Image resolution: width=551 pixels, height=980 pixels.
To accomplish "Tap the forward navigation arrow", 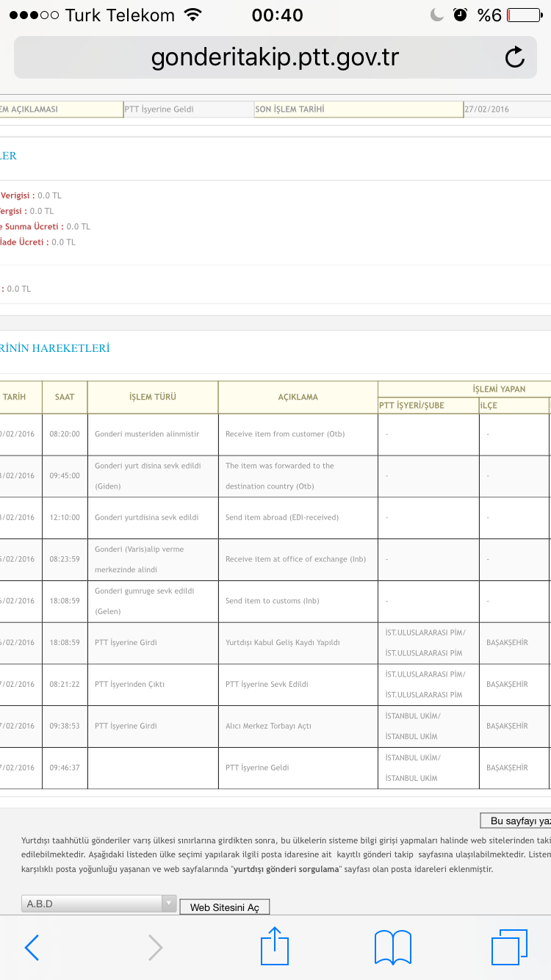I will click(155, 948).
